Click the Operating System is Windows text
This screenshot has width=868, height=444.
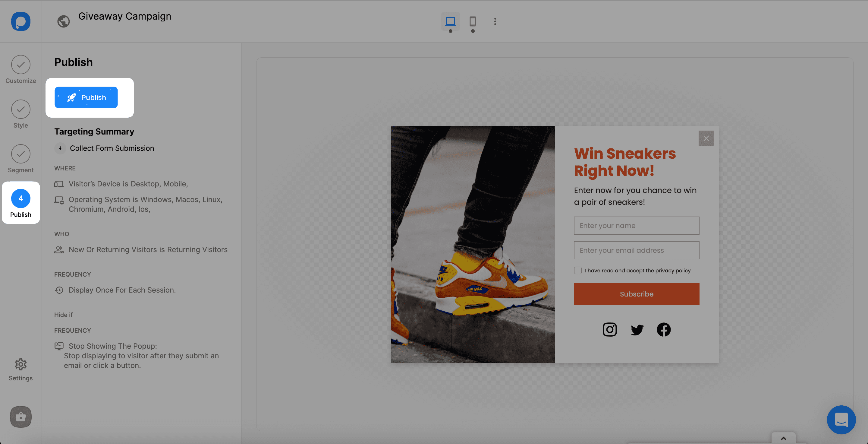[x=145, y=204]
